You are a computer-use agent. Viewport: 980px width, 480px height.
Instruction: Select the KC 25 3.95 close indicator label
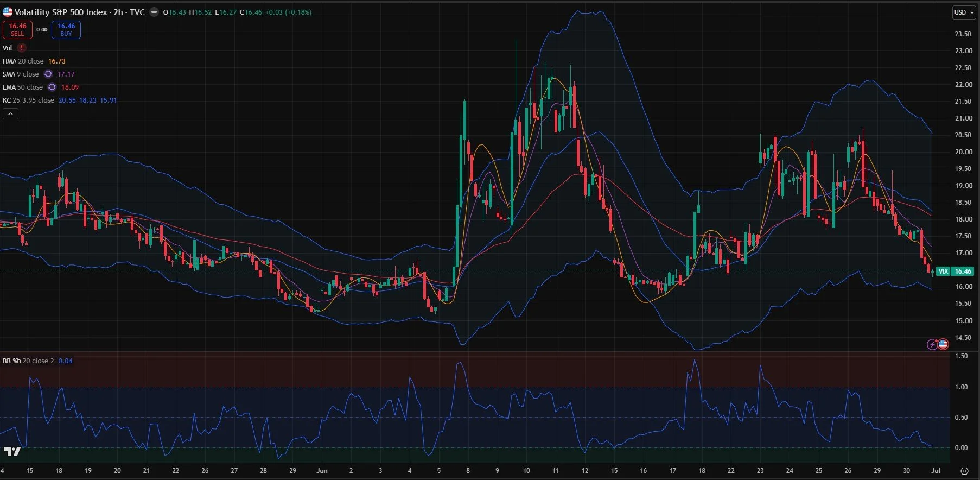(28, 100)
